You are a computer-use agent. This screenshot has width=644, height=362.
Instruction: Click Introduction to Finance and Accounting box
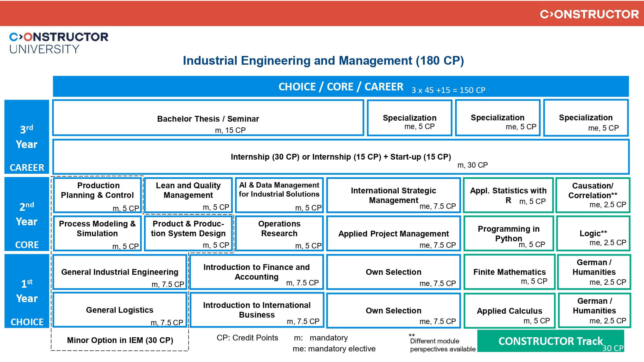coord(256,272)
